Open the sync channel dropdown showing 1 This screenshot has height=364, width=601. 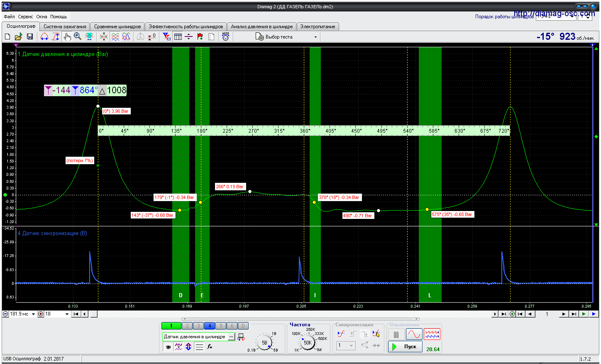coord(346,345)
